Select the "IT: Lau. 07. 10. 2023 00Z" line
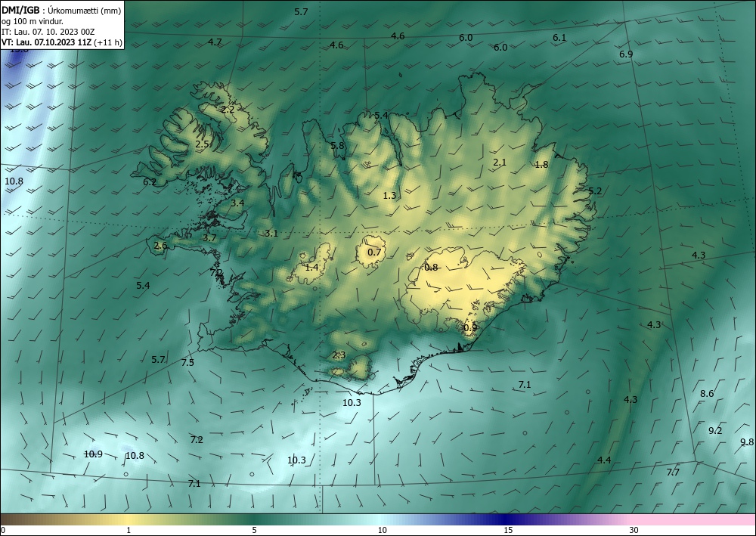Screen dimensions: 756x536 [x=48, y=32]
